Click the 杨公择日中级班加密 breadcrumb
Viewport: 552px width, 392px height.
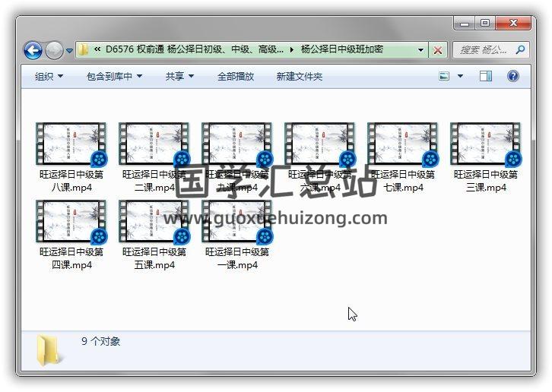[x=341, y=49]
